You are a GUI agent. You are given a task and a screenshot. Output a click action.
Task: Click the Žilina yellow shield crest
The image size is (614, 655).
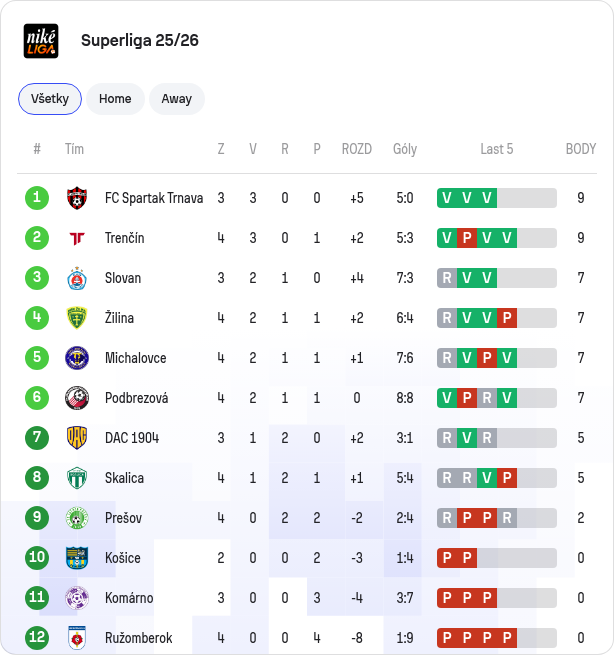click(77, 318)
